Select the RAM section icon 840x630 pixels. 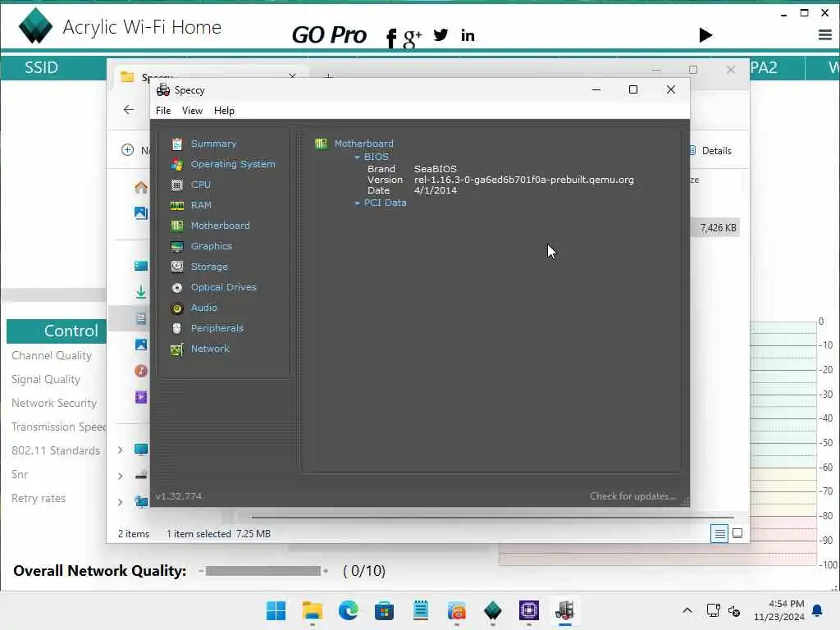177,205
